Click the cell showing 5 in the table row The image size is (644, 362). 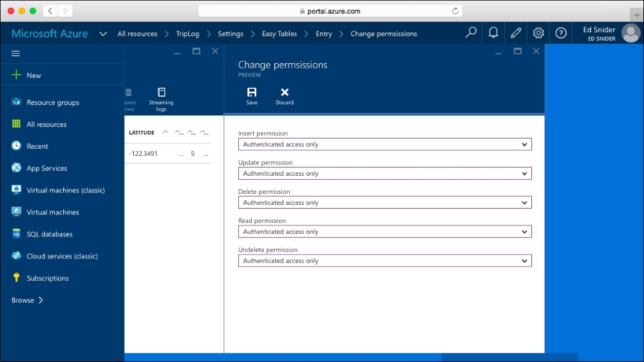click(193, 154)
